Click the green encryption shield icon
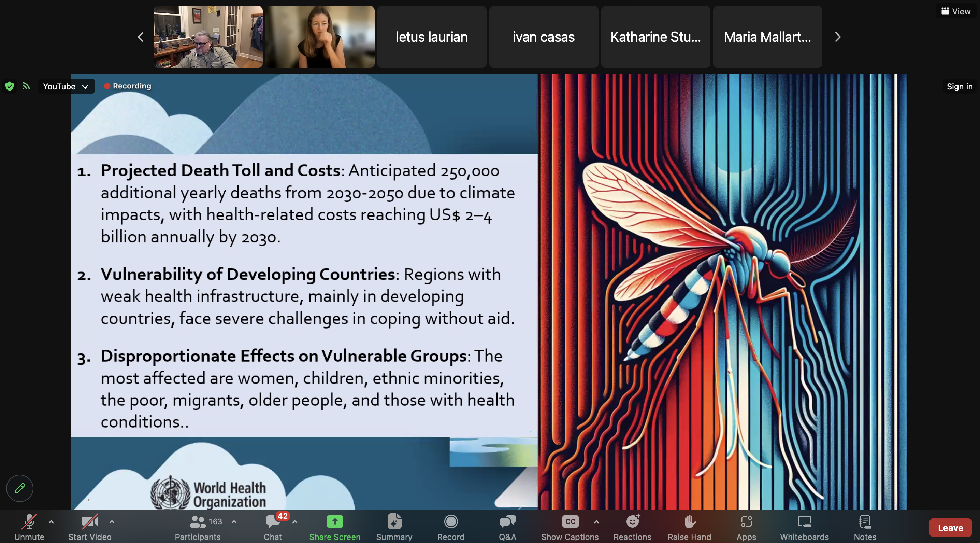The width and height of the screenshot is (980, 543). (10, 86)
